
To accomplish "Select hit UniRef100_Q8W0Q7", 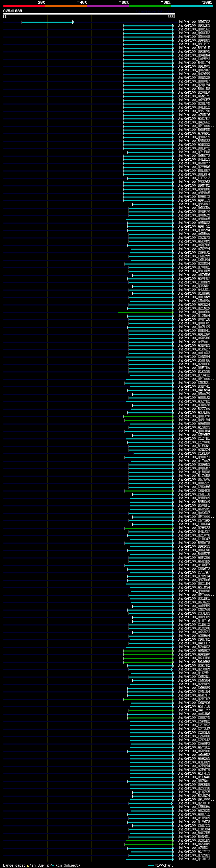I will pyautogui.click(x=194, y=82).
